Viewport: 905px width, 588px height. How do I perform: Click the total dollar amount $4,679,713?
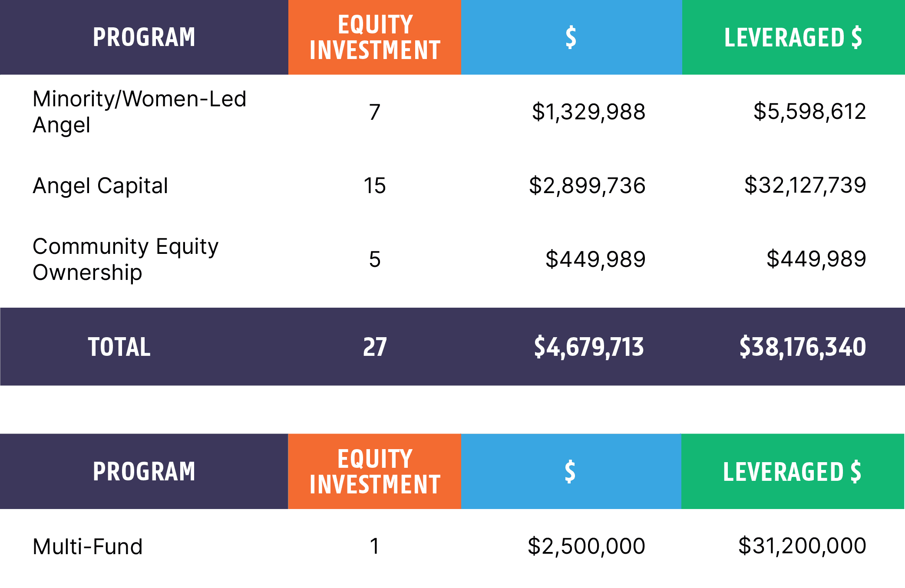tap(589, 347)
